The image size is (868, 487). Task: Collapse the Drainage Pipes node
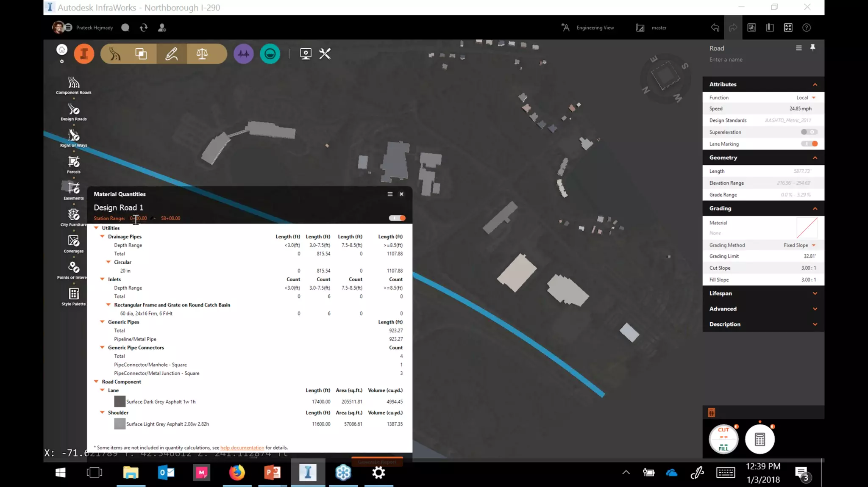click(x=102, y=236)
